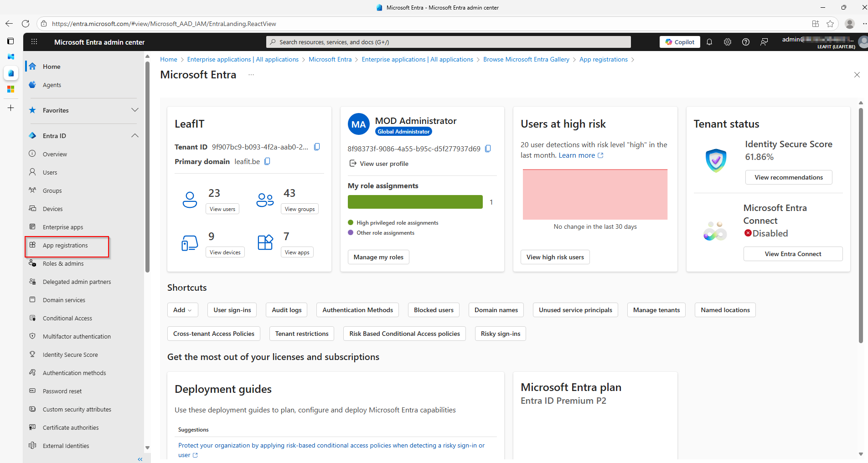The height and width of the screenshot is (463, 868).
Task: Click the search resources input field
Action: pyautogui.click(x=449, y=42)
